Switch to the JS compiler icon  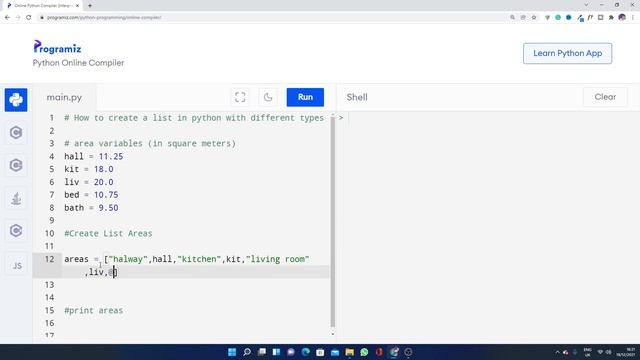(x=17, y=266)
